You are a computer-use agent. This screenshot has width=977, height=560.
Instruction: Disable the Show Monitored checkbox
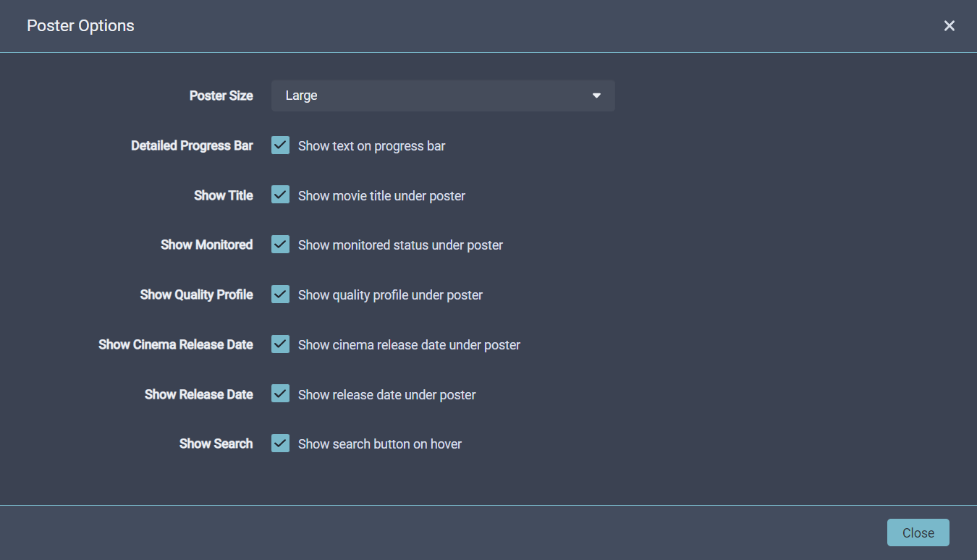coord(280,245)
